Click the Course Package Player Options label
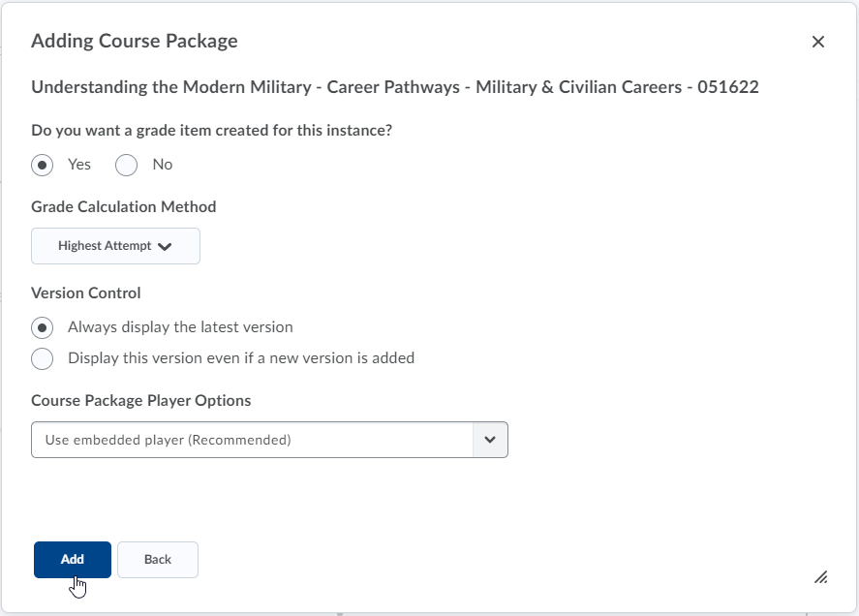Screen dimensions: 859x616 [x=140, y=401]
